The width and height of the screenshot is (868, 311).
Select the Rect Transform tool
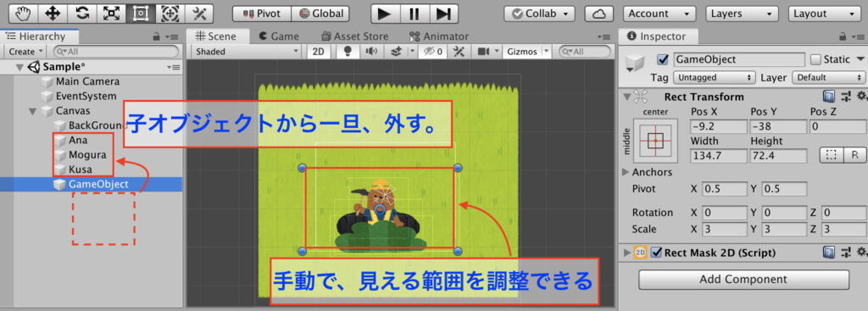[x=141, y=14]
